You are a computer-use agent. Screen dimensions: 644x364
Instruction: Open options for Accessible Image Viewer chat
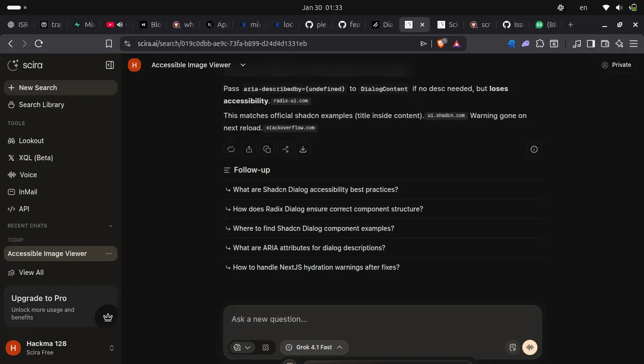tap(109, 254)
